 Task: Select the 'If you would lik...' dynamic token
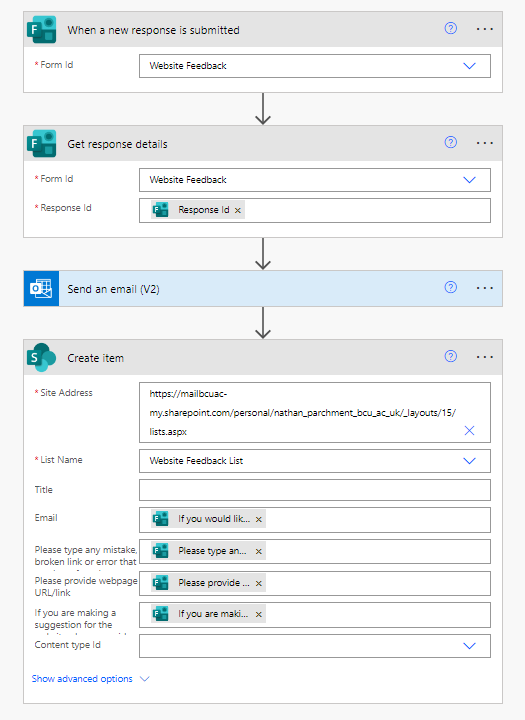(208, 519)
